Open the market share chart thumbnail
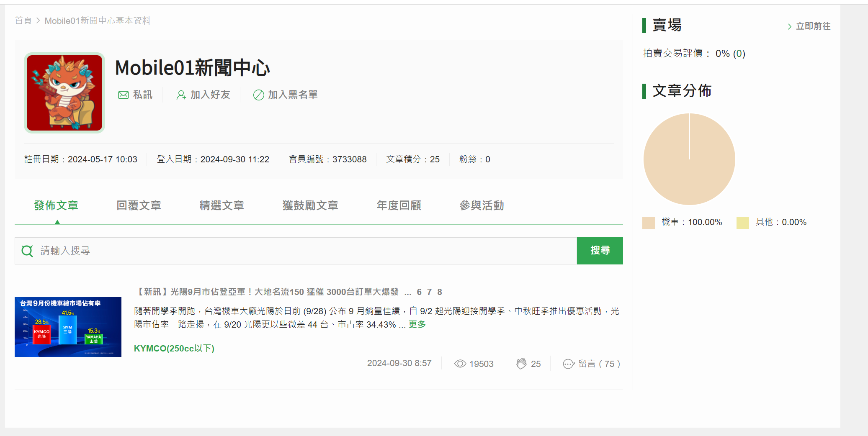The height and width of the screenshot is (436, 868). click(68, 327)
